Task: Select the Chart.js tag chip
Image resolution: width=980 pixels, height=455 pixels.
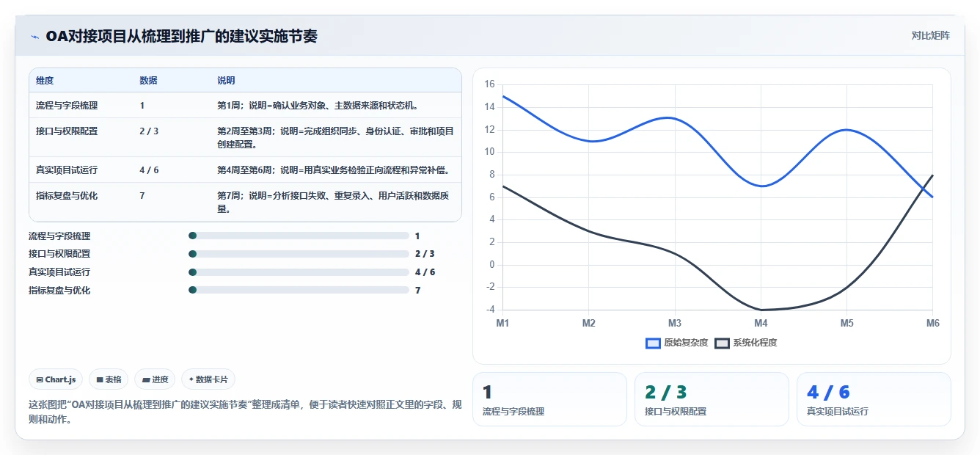Action: 56,379
